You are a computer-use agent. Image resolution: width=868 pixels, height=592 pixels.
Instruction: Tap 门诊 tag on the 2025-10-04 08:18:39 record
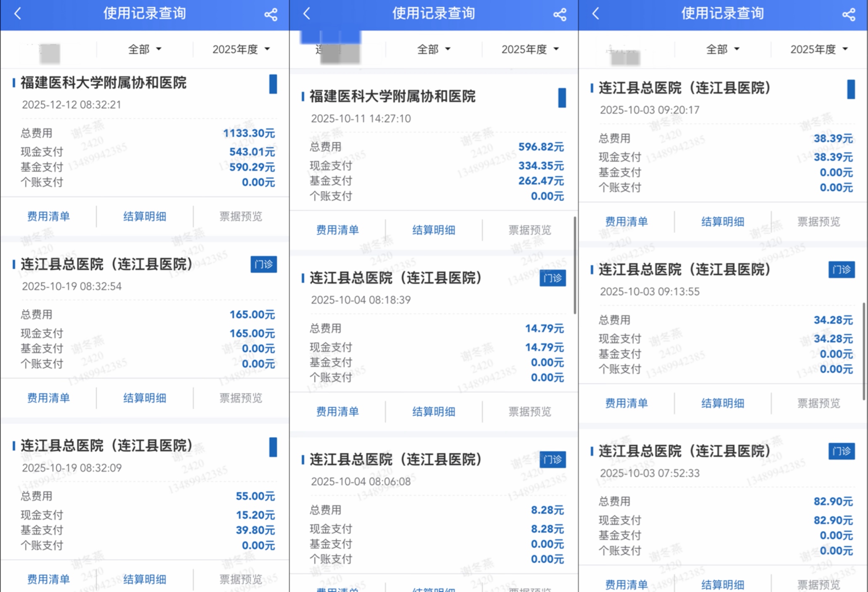(x=552, y=278)
